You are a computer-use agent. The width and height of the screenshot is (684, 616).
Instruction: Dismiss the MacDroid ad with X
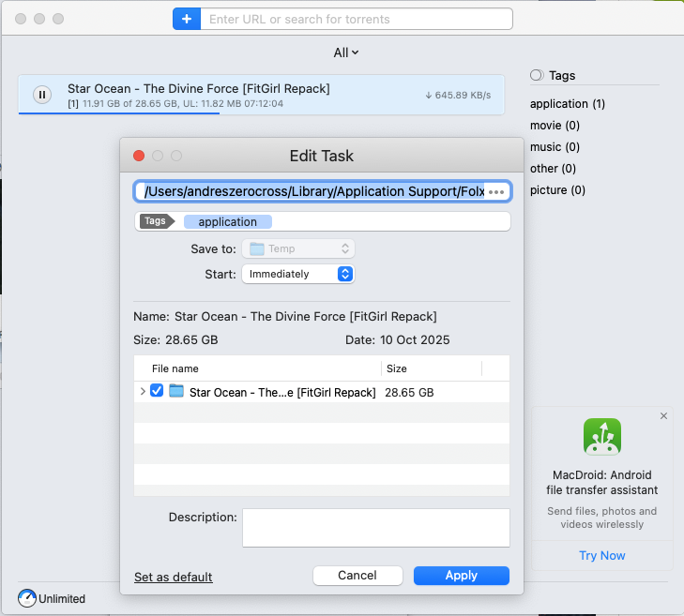[663, 416]
